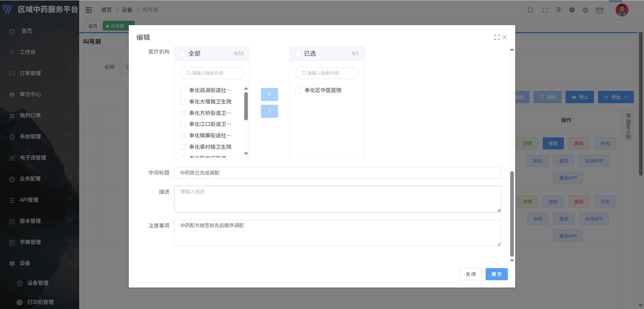Viewport: 644px width, 309px height.
Task: Click the hospital list scrollbar thumb
Action: (246, 106)
